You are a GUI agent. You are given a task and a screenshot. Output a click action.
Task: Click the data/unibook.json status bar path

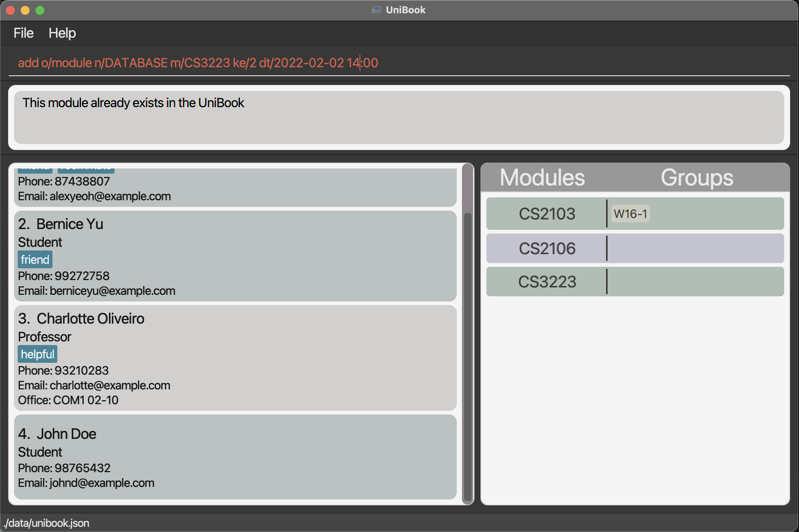pyautogui.click(x=47, y=523)
